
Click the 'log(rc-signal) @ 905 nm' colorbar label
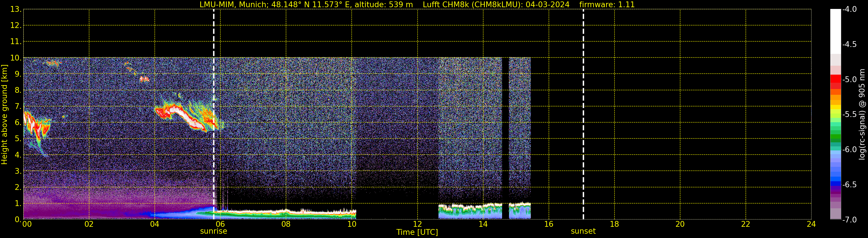pyautogui.click(x=862, y=114)
